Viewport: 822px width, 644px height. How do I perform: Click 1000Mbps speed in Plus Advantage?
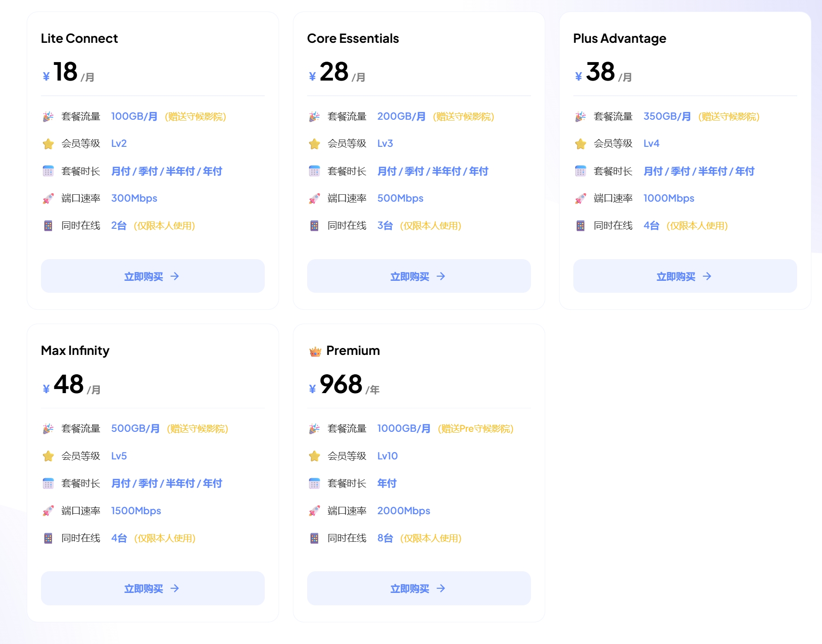point(669,198)
